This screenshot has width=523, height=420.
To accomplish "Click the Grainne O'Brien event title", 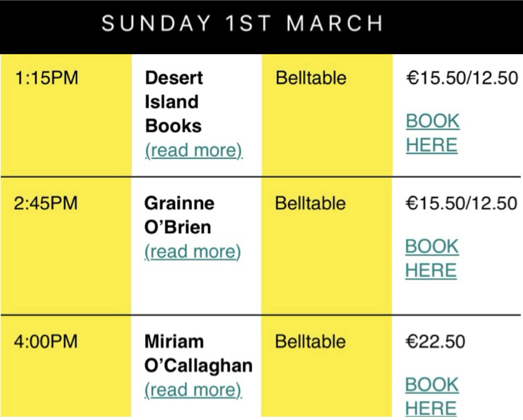I will (179, 215).
